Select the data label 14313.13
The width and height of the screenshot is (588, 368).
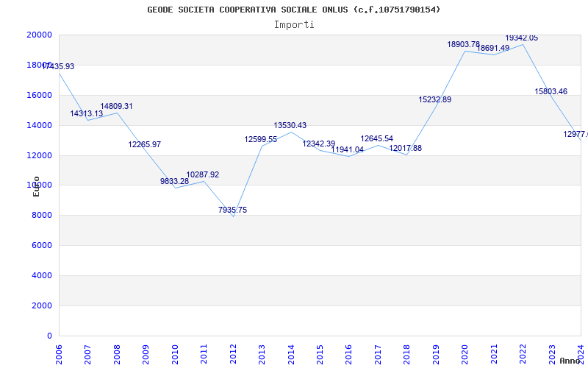(x=87, y=113)
